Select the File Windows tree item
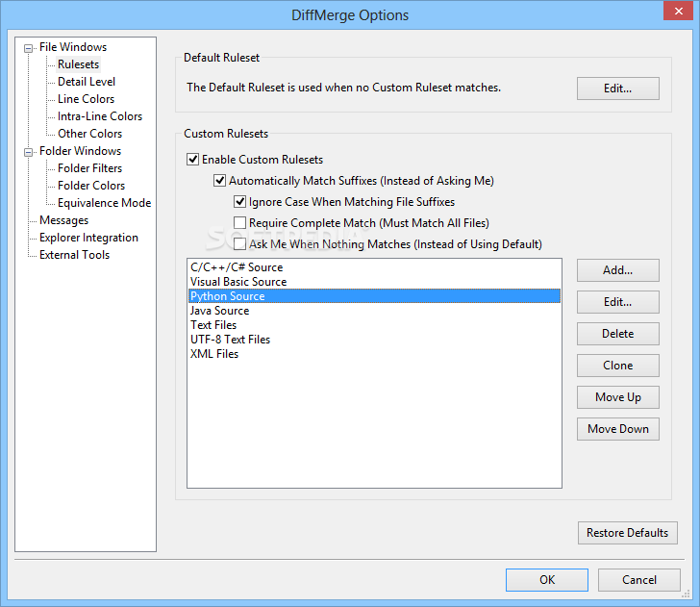The height and width of the screenshot is (607, 700). [x=73, y=47]
